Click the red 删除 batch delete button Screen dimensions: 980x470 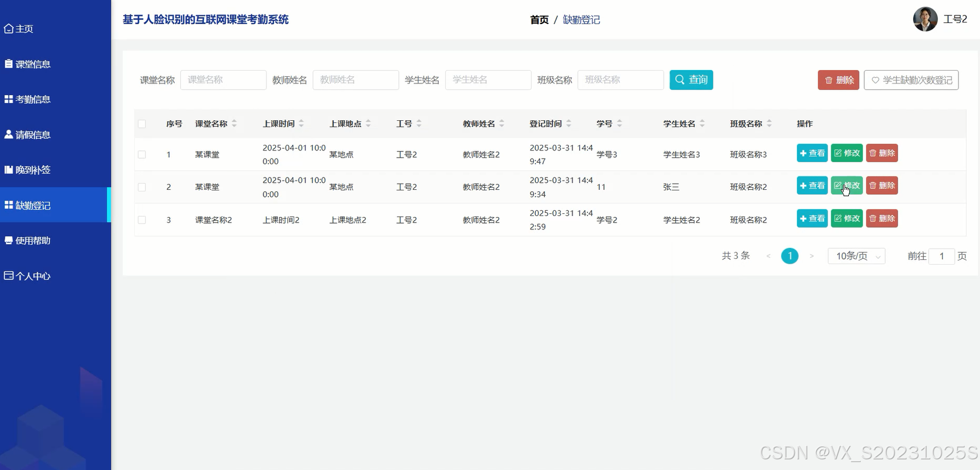[838, 80]
